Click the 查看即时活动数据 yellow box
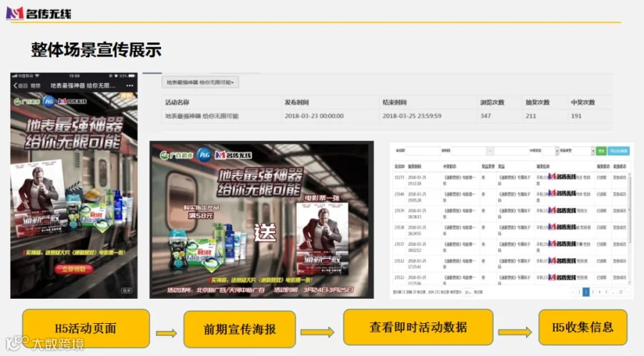Viewport: 644px width, 356px height. [418, 327]
